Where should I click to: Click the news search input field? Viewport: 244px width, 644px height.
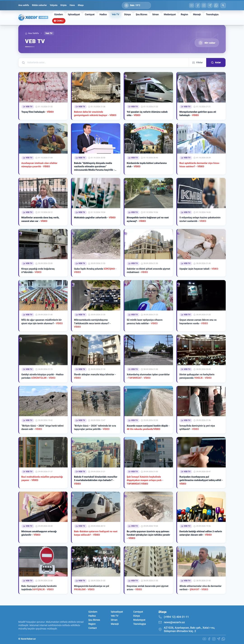click(103, 62)
